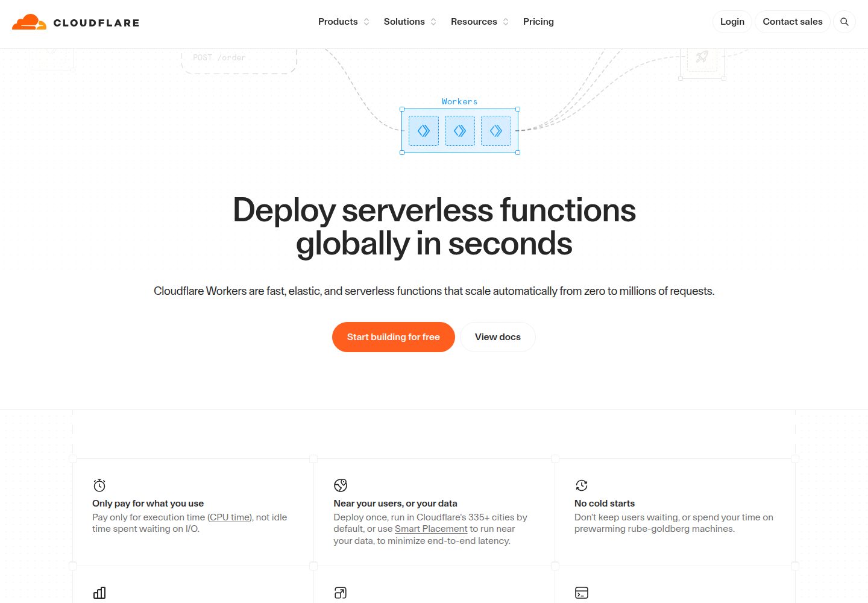The image size is (868, 603).
Task: Click the prewarming rube-goldberg machines text
Action: coord(655,529)
